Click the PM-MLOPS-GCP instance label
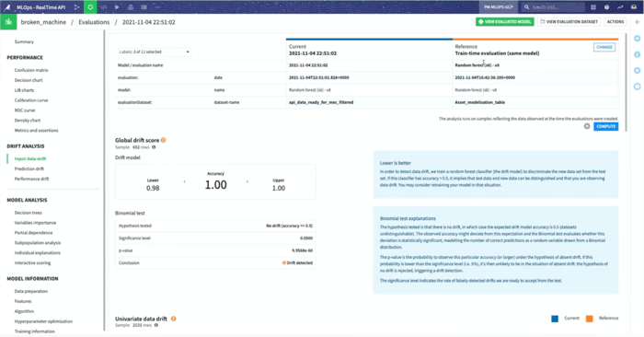The height and width of the screenshot is (337, 644). click(499, 7)
